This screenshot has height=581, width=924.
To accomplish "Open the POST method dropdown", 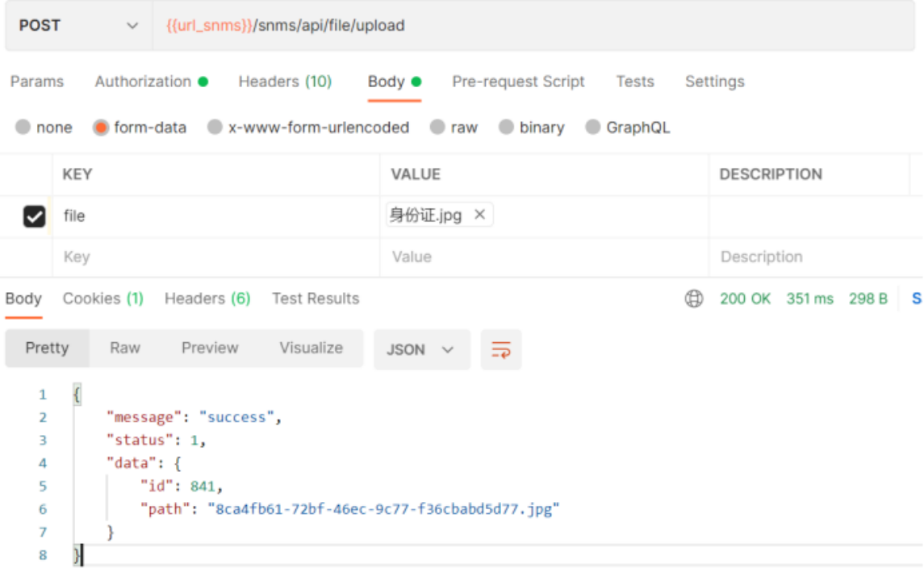I will [x=79, y=25].
